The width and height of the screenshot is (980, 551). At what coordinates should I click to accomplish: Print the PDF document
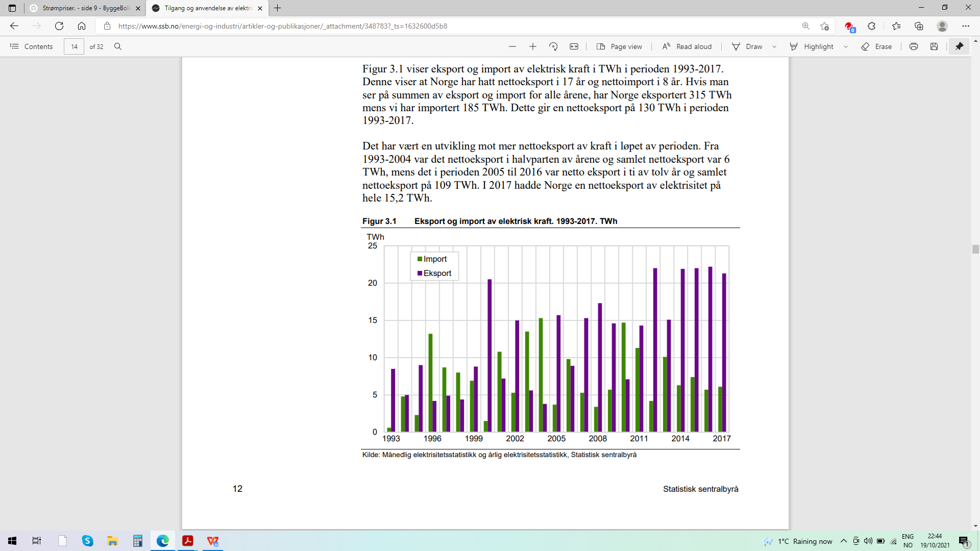click(x=914, y=46)
